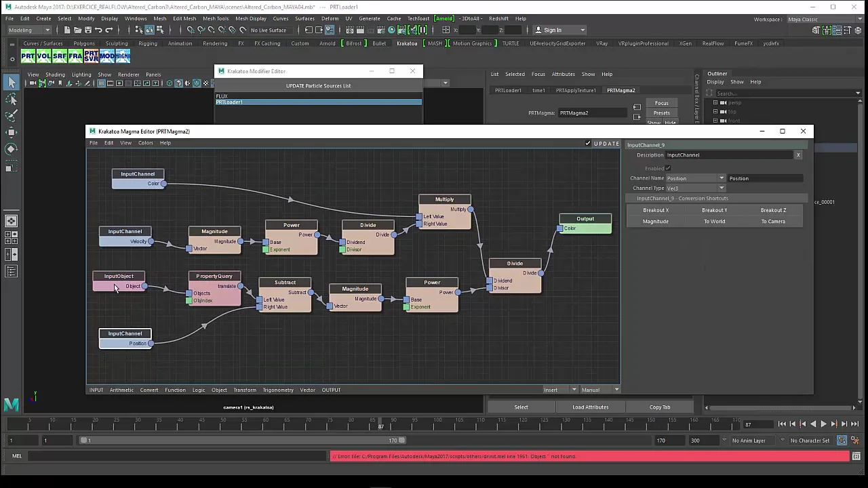
Task: Click UPDATE Particle Sources List button
Action: (x=319, y=86)
